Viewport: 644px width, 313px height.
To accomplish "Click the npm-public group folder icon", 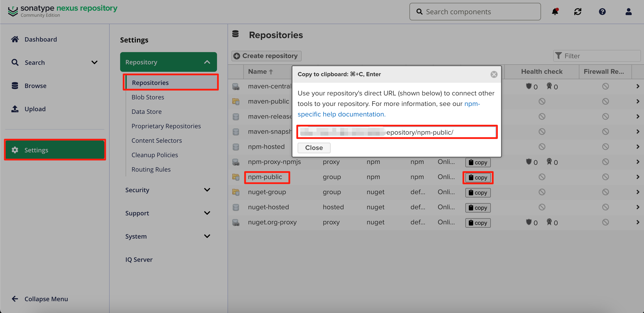I will pos(236,177).
